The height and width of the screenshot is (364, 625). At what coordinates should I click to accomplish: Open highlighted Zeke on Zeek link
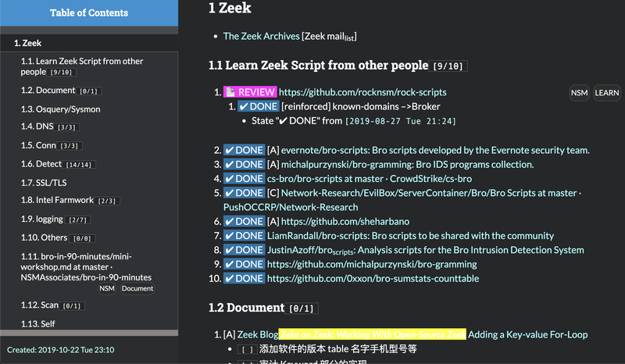[x=373, y=334]
